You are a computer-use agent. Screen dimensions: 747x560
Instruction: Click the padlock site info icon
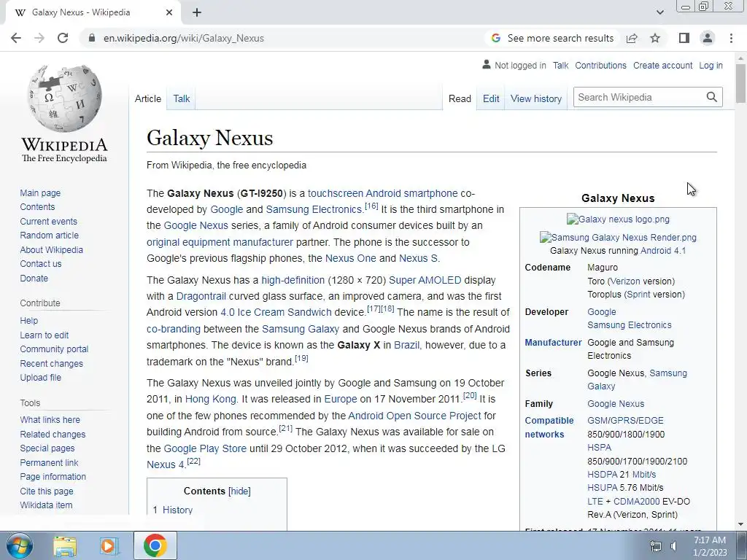click(x=92, y=38)
